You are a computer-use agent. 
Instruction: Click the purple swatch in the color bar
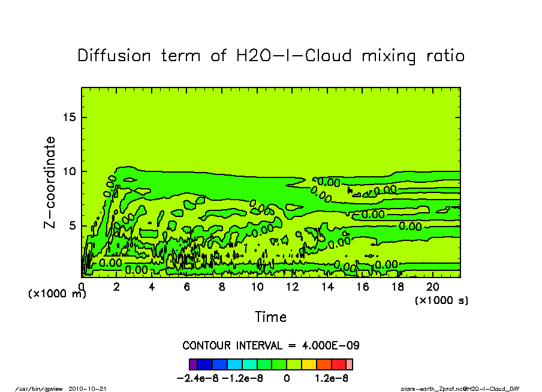[192, 364]
